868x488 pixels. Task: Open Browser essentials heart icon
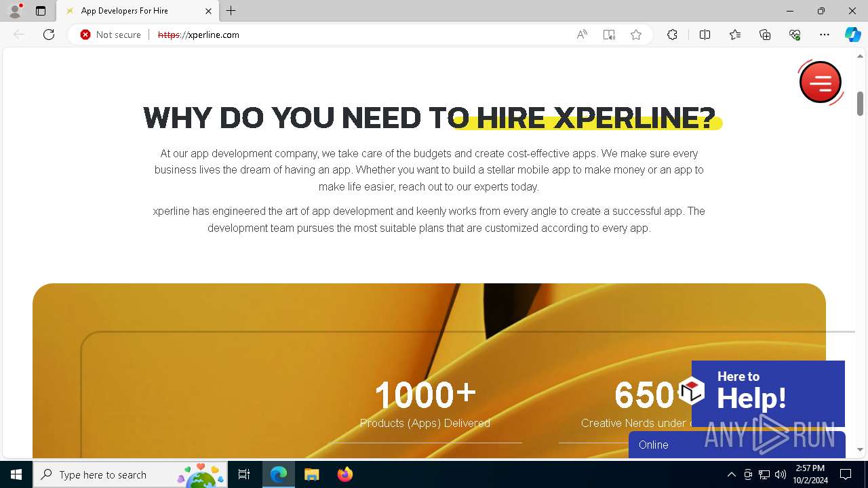pos(795,35)
